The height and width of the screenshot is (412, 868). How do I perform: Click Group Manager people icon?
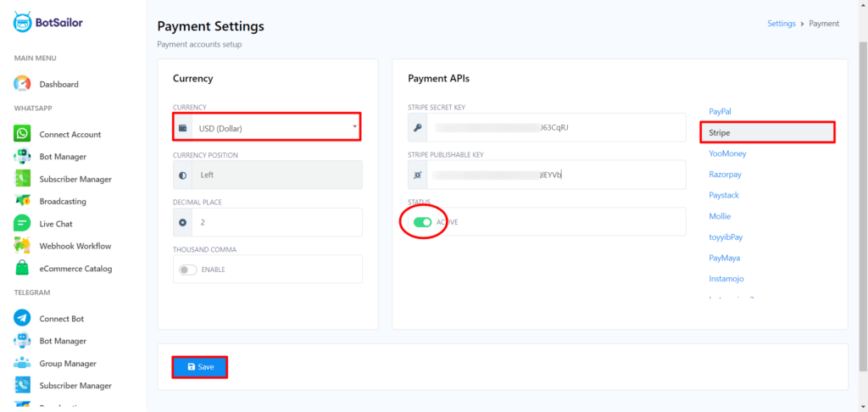click(x=22, y=364)
